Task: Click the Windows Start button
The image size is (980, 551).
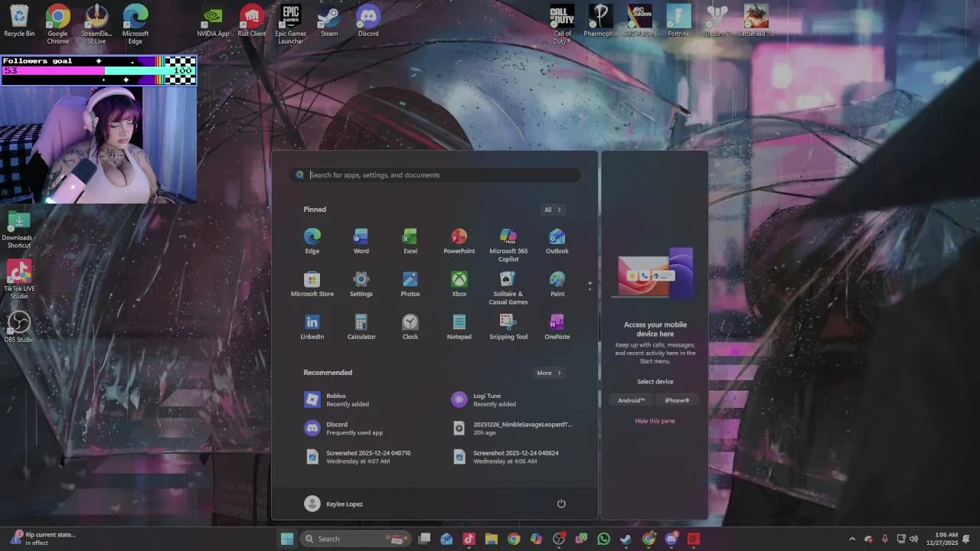Action: coord(287,539)
